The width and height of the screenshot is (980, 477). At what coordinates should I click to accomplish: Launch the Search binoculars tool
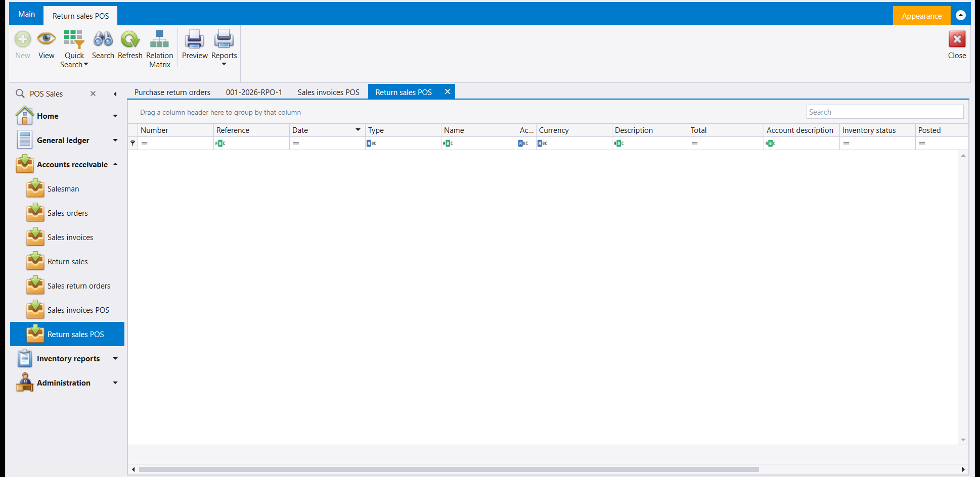[103, 44]
